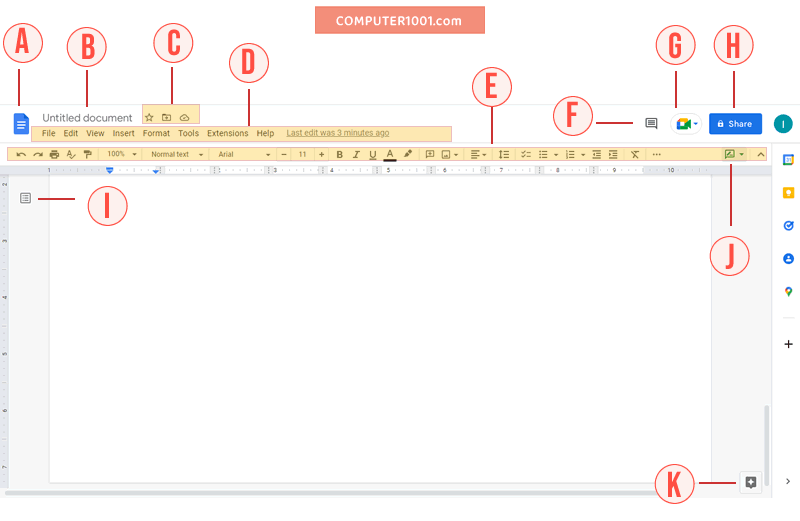
Task: Open the Explore button at bottom right
Action: point(751,483)
